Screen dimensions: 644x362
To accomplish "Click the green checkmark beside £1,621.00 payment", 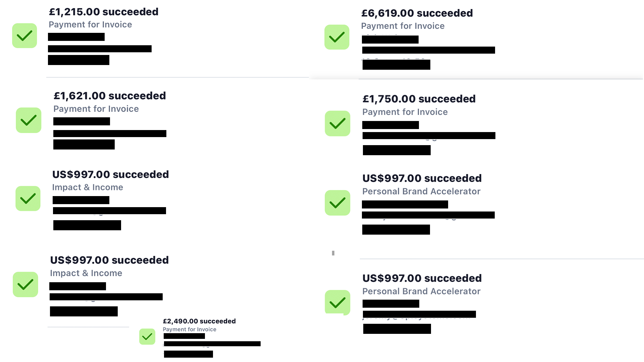I will pyautogui.click(x=29, y=120).
